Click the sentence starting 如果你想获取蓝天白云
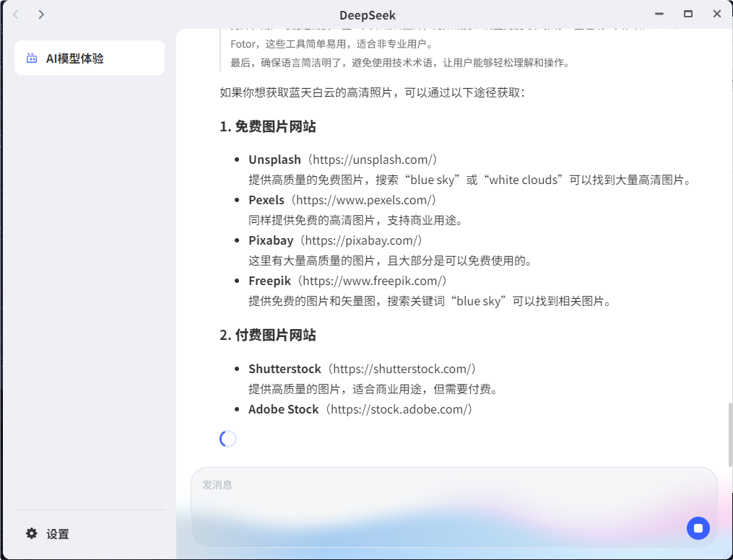This screenshot has height=560, width=733. point(373,92)
